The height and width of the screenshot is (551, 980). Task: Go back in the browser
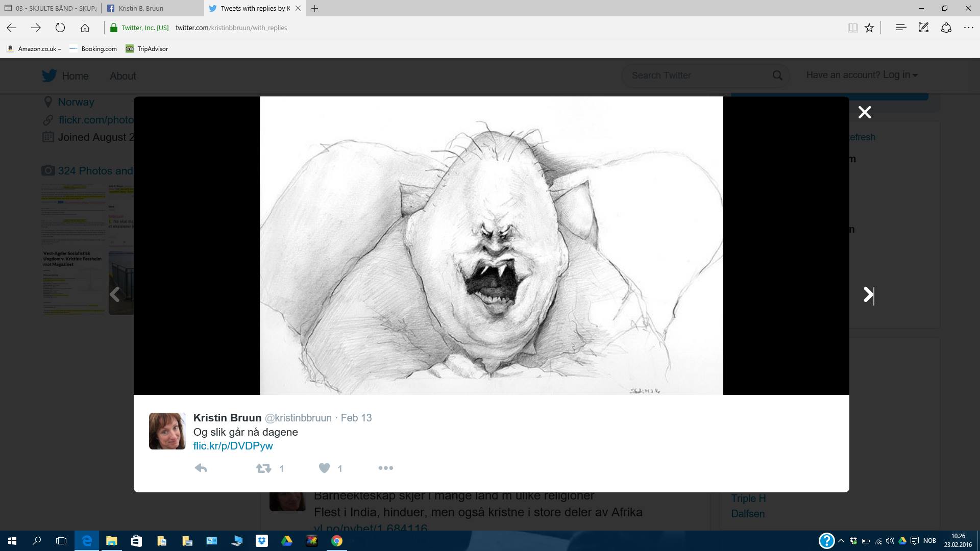12,28
